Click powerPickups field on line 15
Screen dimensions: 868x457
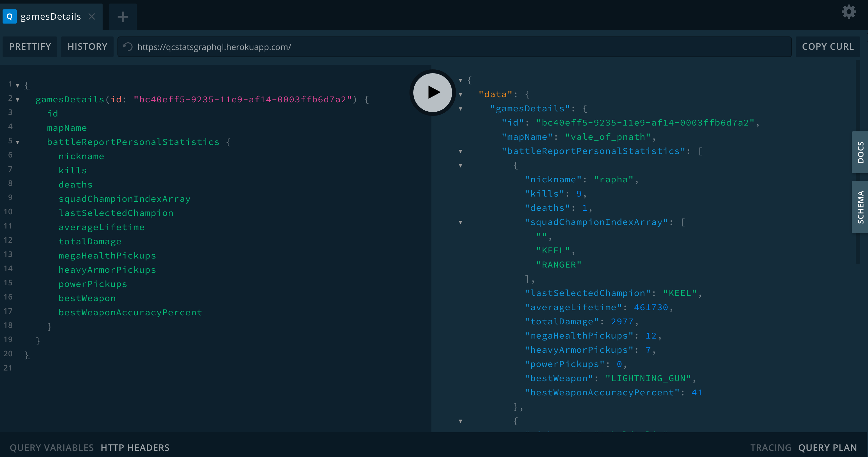(93, 284)
